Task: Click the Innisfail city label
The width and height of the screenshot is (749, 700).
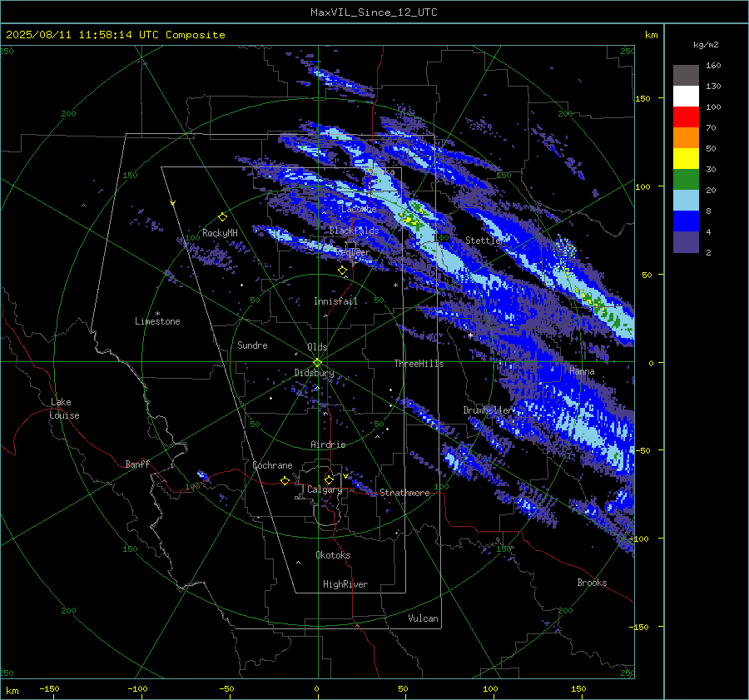Action: point(335,301)
